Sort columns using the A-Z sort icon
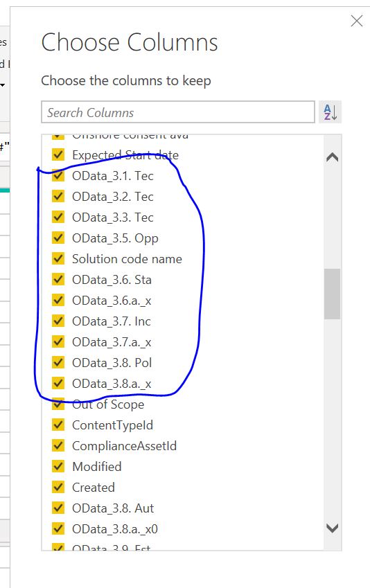 (331, 112)
